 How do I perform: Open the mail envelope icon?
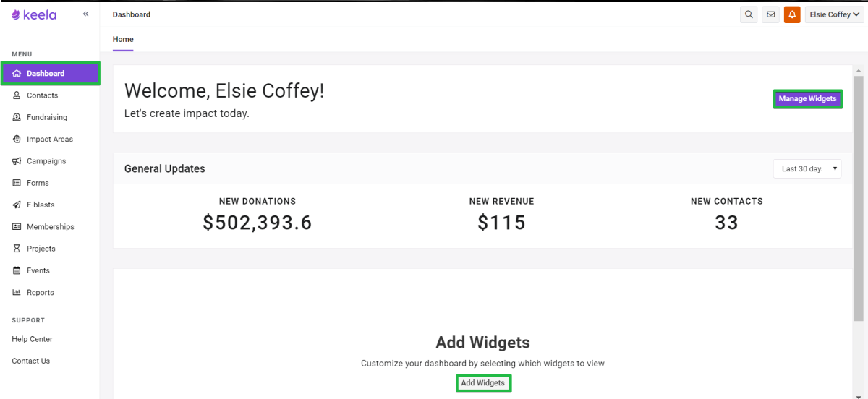coord(770,14)
